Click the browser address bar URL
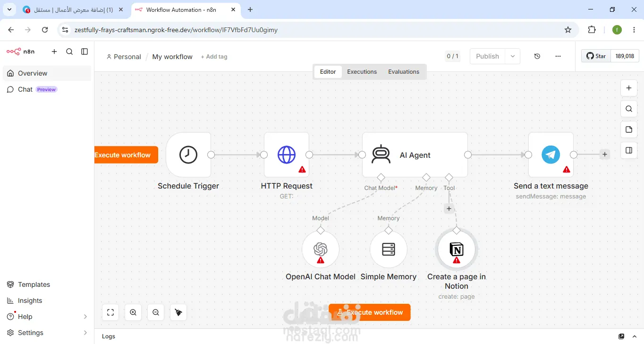The height and width of the screenshot is (344, 644). [176, 30]
